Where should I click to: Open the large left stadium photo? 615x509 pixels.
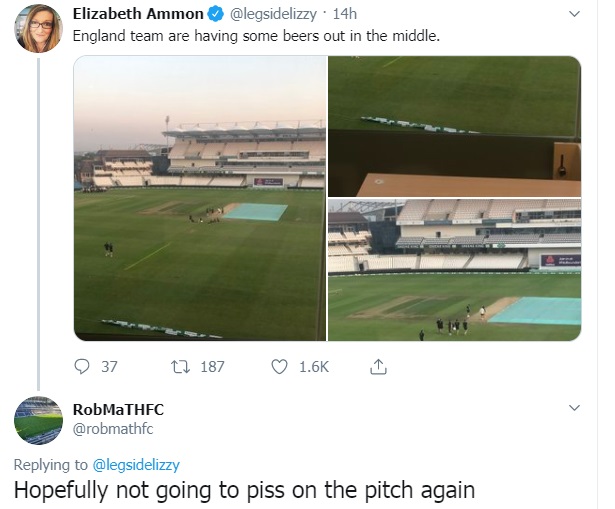[200, 198]
